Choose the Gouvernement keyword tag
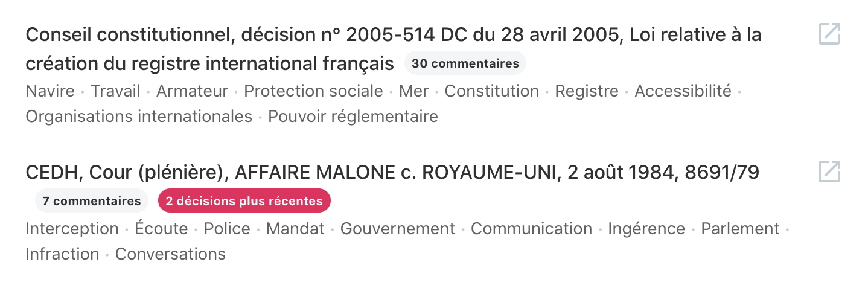868x285 pixels. coord(397,229)
